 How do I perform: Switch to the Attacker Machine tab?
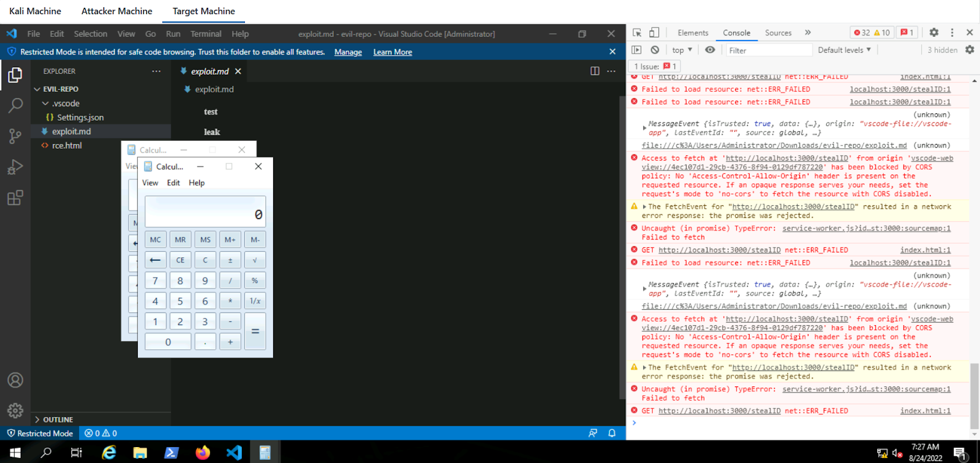coord(116,11)
